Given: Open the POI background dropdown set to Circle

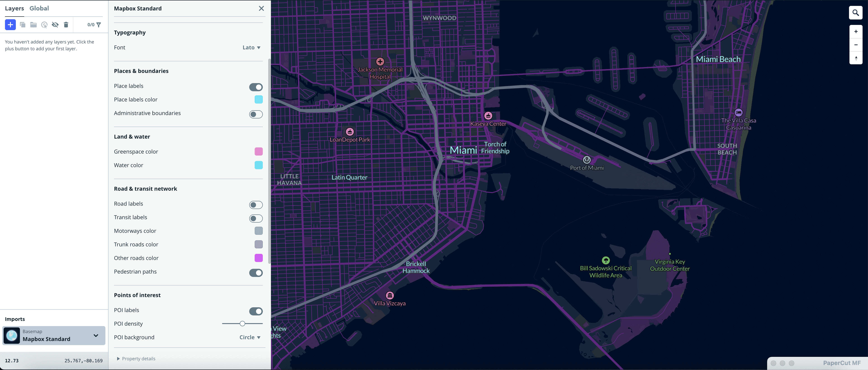Looking at the screenshot, I should coord(249,337).
